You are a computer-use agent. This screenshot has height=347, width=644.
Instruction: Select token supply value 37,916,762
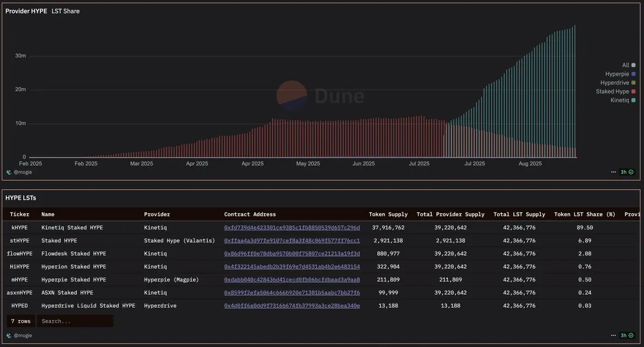click(388, 228)
